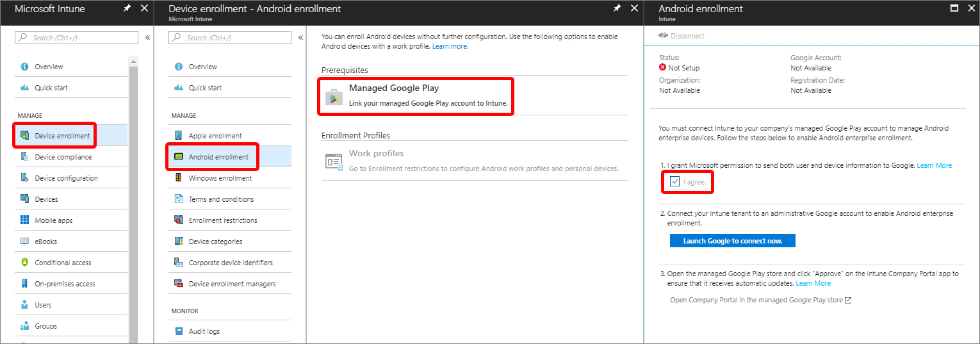Maximize the Android enrollment blade

click(954, 8)
